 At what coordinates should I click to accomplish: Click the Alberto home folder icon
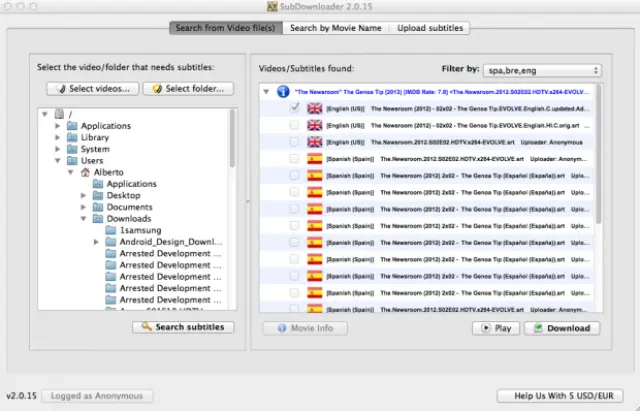click(x=86, y=173)
